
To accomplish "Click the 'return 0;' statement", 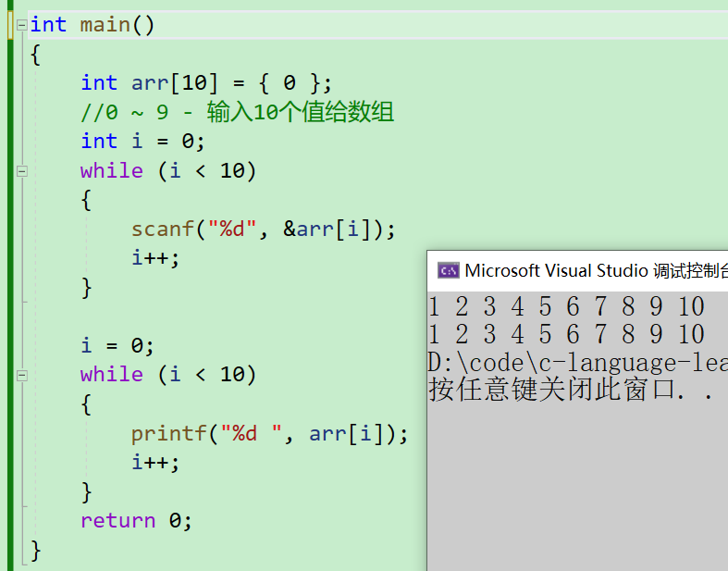I will coord(136,520).
